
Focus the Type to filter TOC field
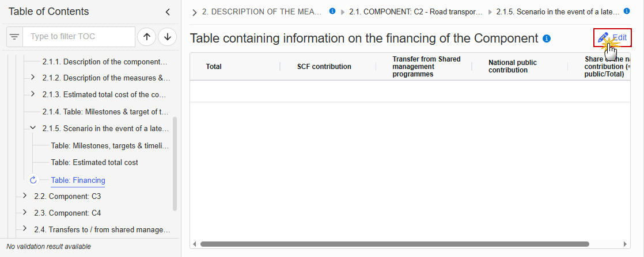tap(79, 37)
